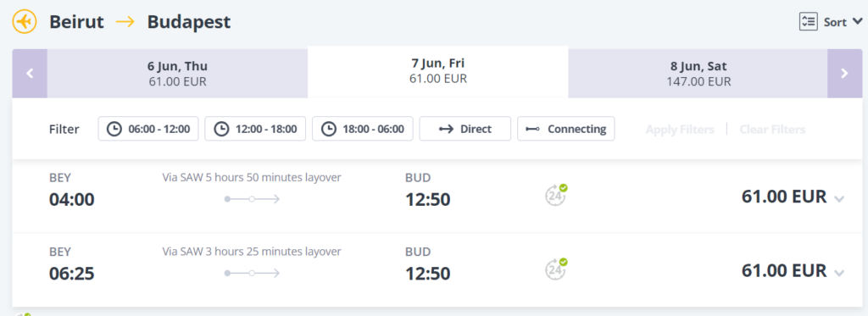Click the Clear Filters link

772,130
